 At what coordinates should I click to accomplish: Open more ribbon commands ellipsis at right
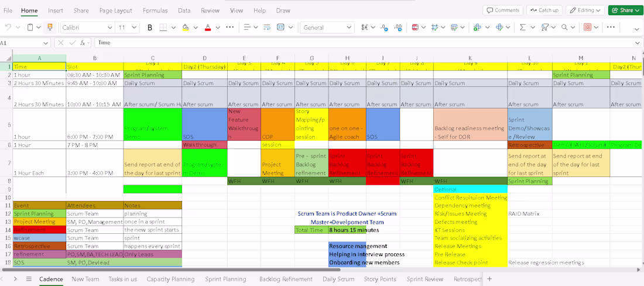coord(611,27)
